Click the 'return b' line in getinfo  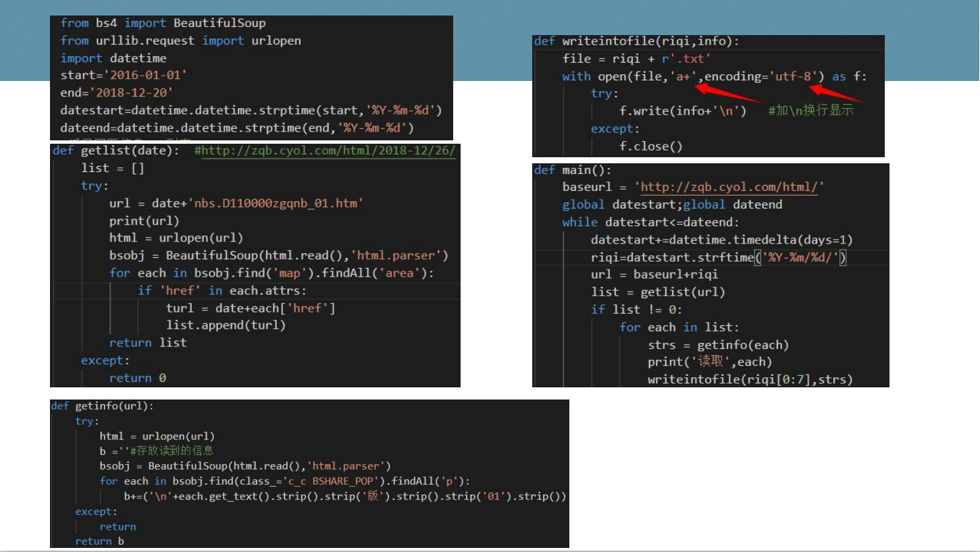(x=99, y=541)
